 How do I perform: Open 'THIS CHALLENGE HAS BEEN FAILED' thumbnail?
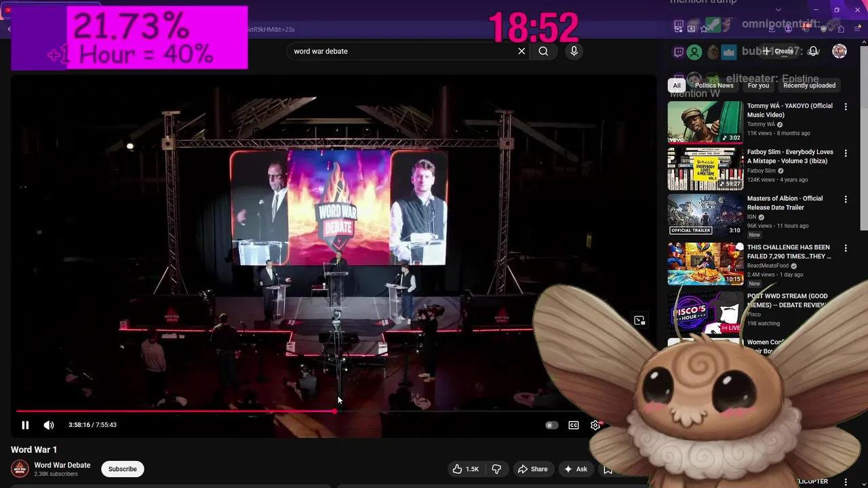pos(705,264)
